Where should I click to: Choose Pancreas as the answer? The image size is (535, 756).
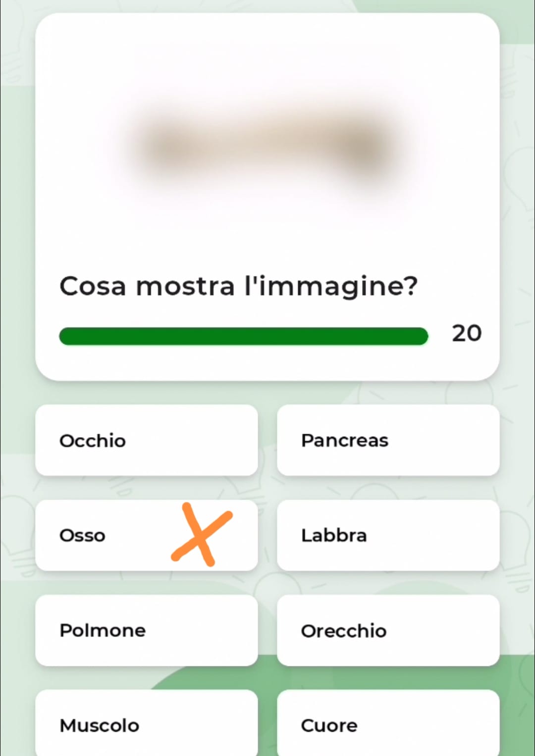[388, 440]
